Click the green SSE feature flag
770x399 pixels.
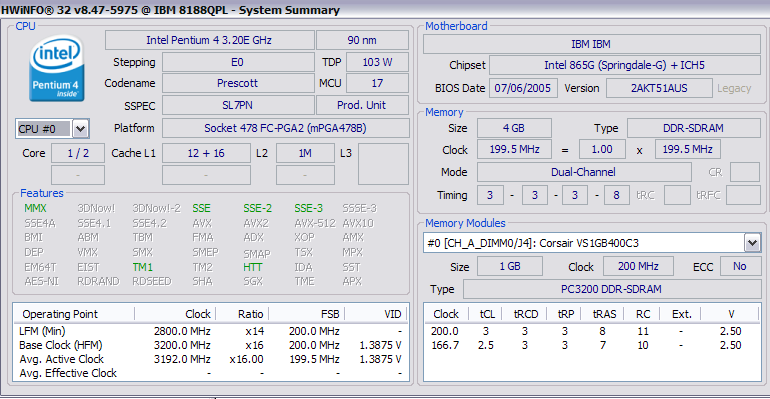[201, 208]
